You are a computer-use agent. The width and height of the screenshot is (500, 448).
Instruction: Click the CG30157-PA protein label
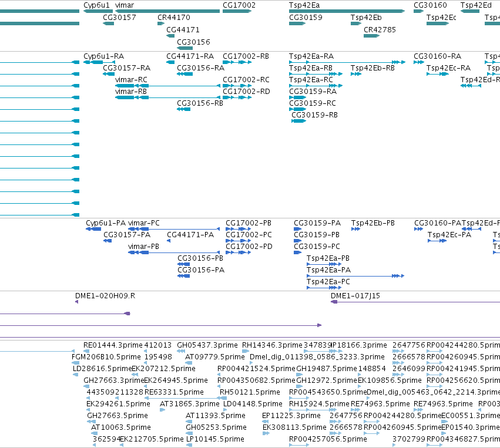point(126,235)
